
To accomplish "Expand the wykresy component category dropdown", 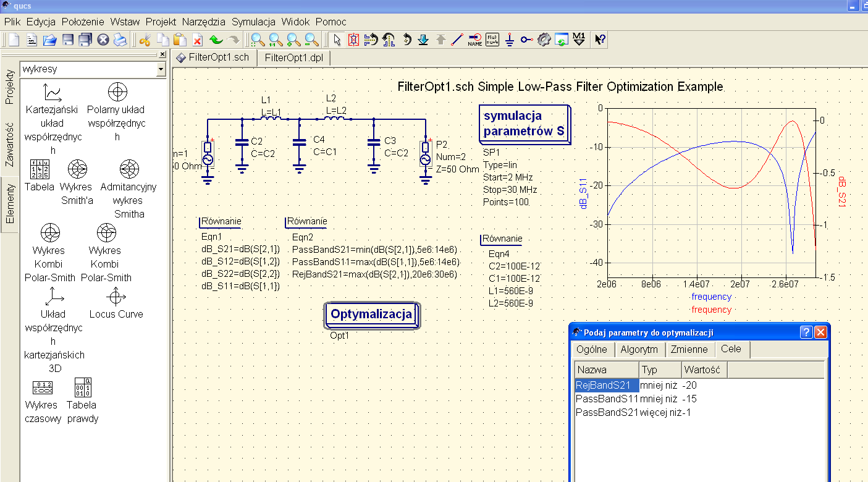I will tap(161, 70).
